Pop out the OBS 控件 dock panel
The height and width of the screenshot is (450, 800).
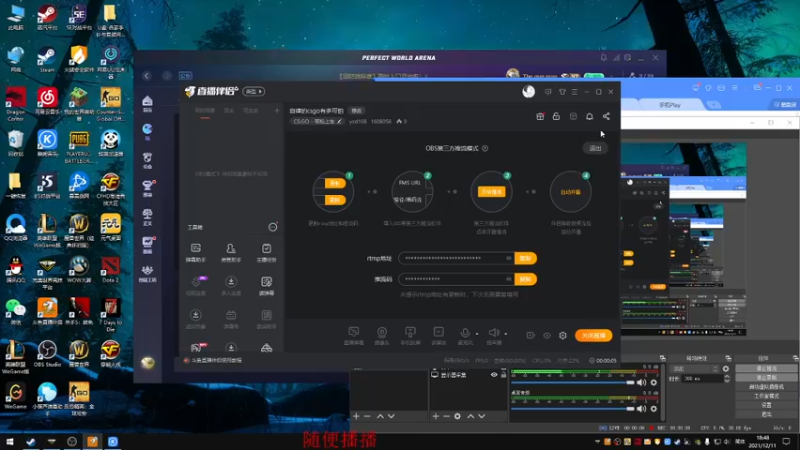(x=795, y=358)
